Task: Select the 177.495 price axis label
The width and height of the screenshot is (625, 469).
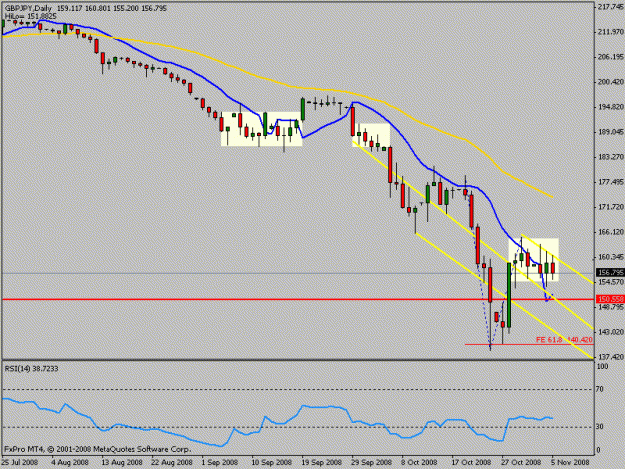Action: point(610,182)
